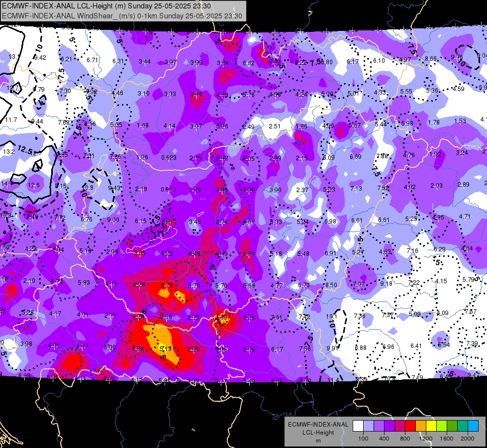Click the grid value 9.91
The height and width of the screenshot is (448, 487).
click(332, 348)
